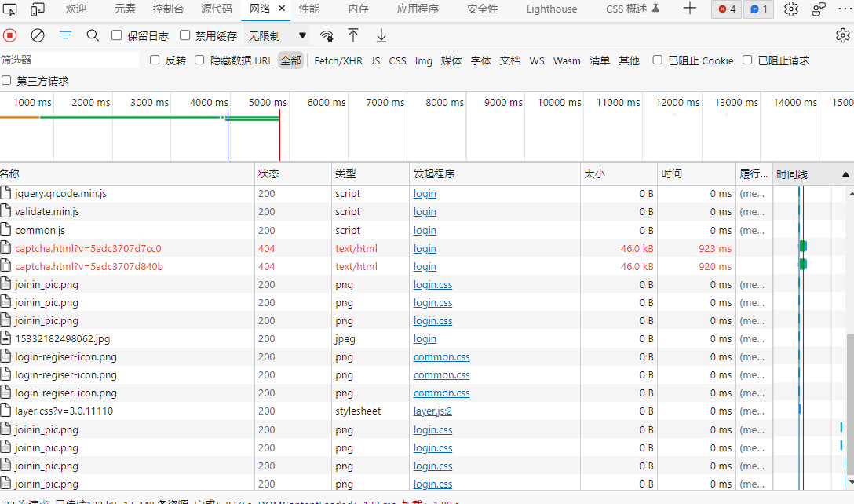Filter by Img type
854x504 pixels.
coord(423,60)
